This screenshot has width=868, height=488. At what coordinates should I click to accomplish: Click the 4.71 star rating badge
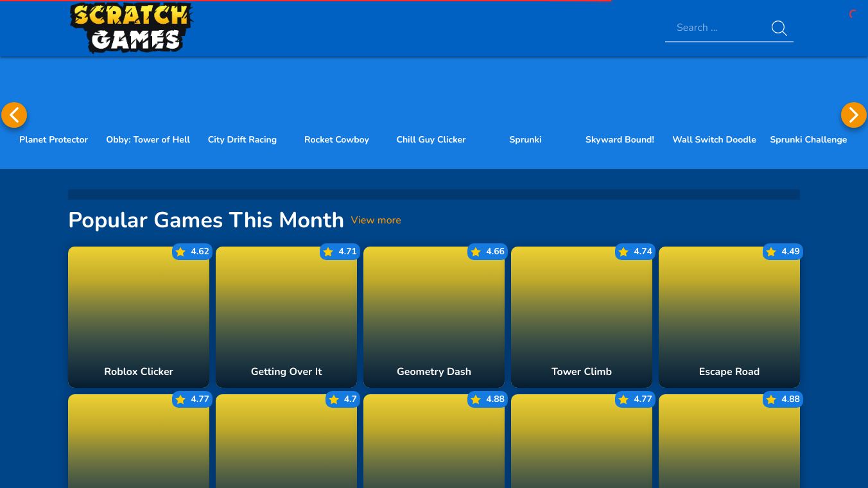coord(340,252)
